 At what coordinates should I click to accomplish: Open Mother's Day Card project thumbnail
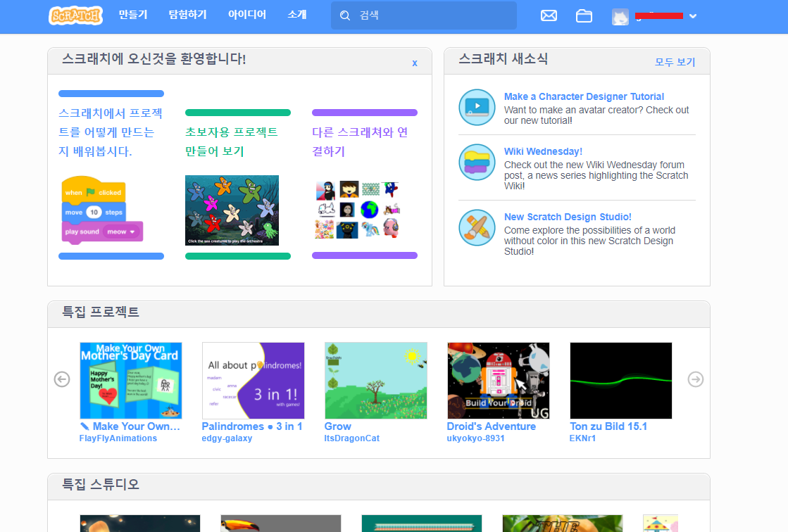click(x=131, y=380)
